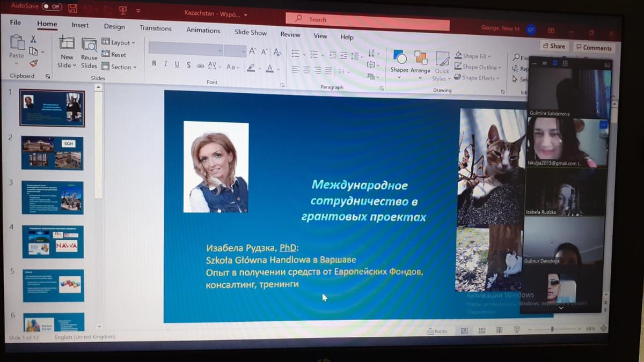This screenshot has width=644, height=362.
Task: Open the Comments pane button
Action: pyautogui.click(x=594, y=48)
